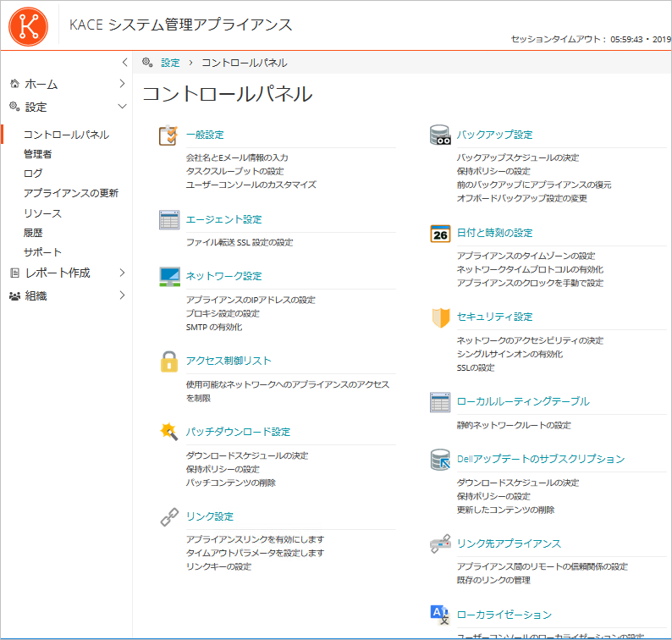This screenshot has width=672, height=640.
Task: Click the 一般設定 clipboard icon
Action: pyautogui.click(x=168, y=135)
